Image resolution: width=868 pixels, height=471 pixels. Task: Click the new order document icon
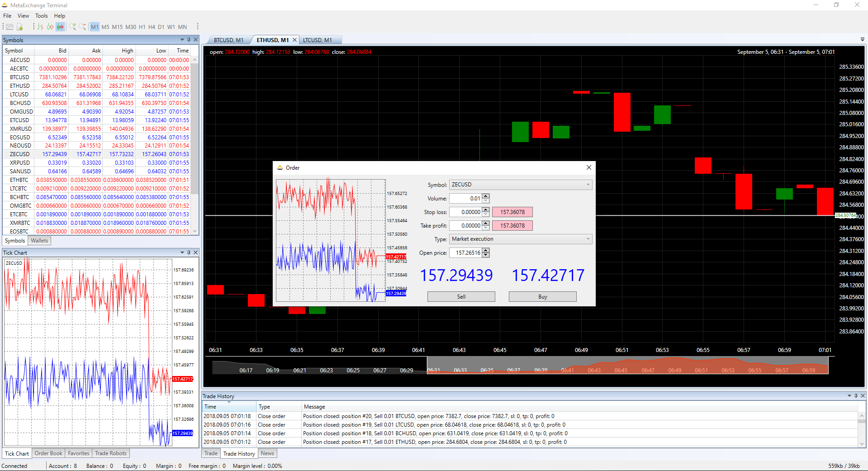19,27
